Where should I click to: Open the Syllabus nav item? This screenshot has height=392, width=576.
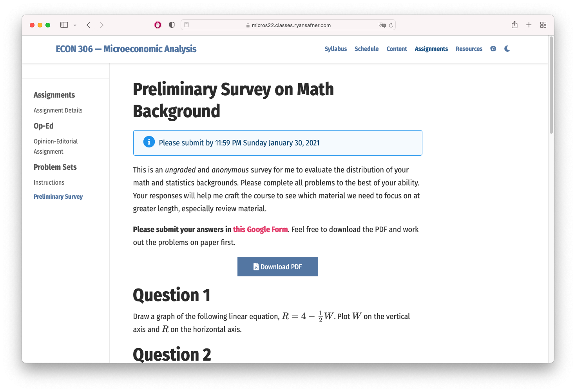click(x=336, y=49)
